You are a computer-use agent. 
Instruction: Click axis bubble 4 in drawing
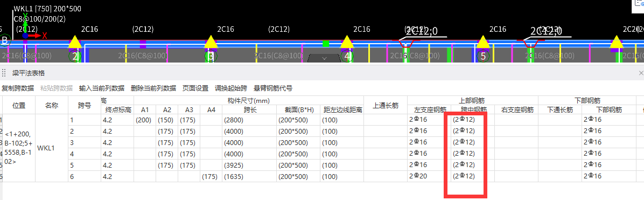(347, 56)
